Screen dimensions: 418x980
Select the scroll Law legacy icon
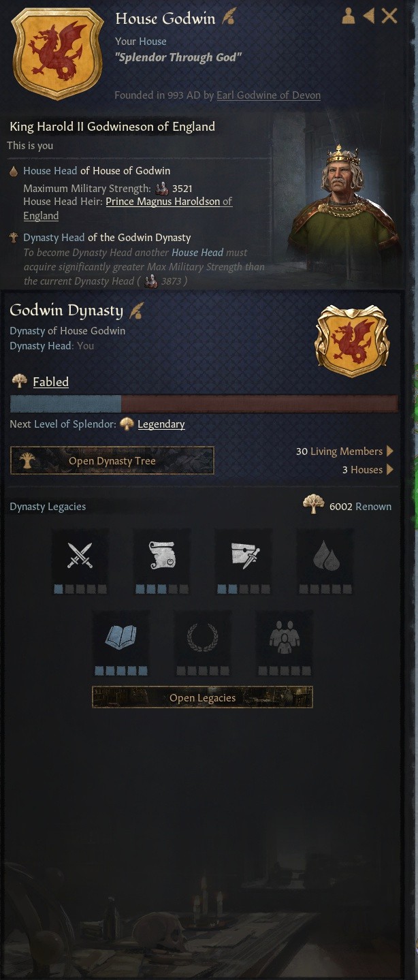pos(161,556)
